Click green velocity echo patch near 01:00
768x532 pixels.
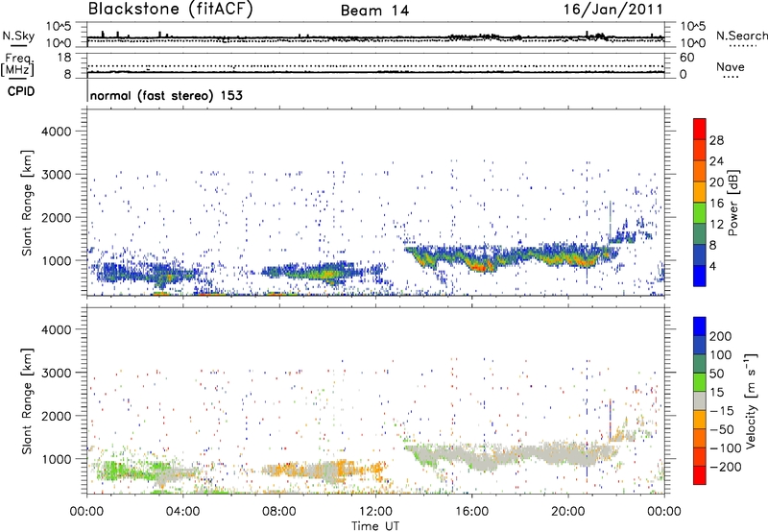(x=111, y=471)
